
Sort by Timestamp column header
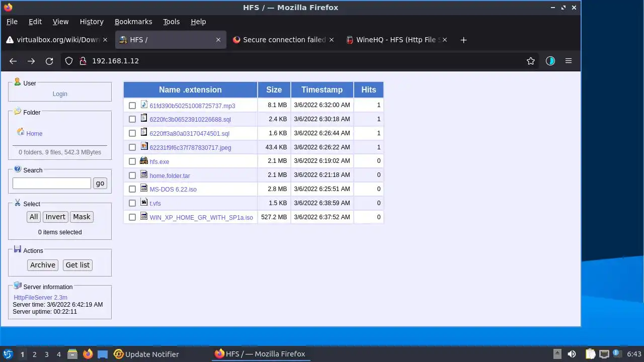[322, 89]
